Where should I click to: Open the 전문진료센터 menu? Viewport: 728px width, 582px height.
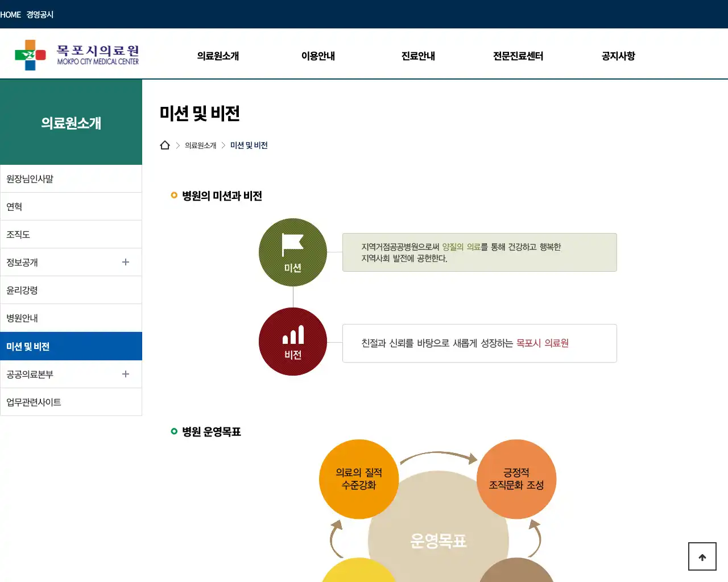point(517,56)
